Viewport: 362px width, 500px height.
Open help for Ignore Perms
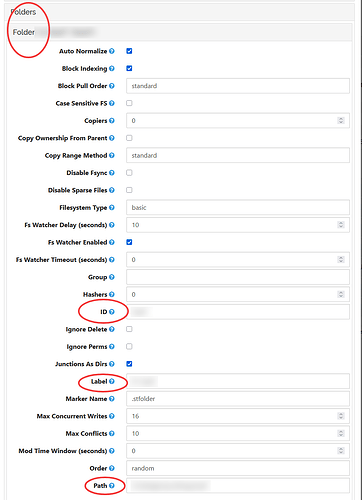[x=112, y=347]
